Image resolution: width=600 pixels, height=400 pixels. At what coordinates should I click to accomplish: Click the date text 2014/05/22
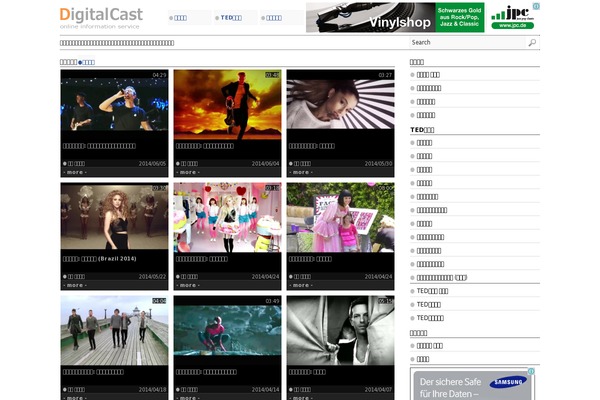coord(152,276)
